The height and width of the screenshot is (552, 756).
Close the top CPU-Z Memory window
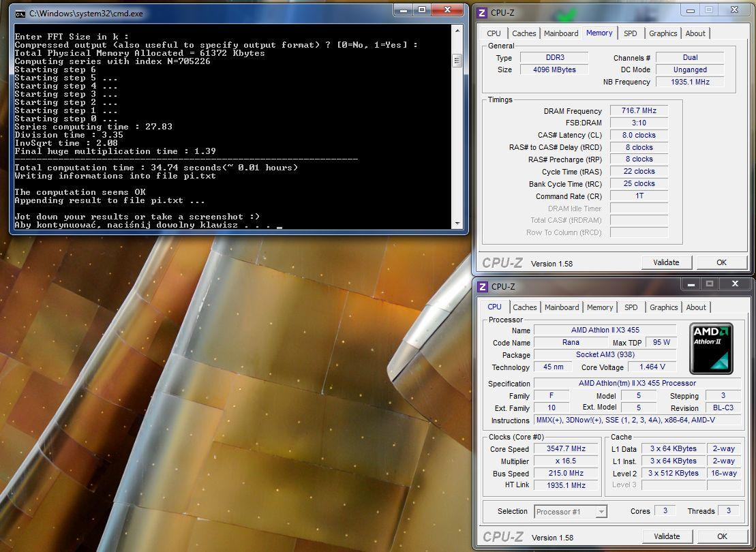pyautogui.click(x=734, y=10)
